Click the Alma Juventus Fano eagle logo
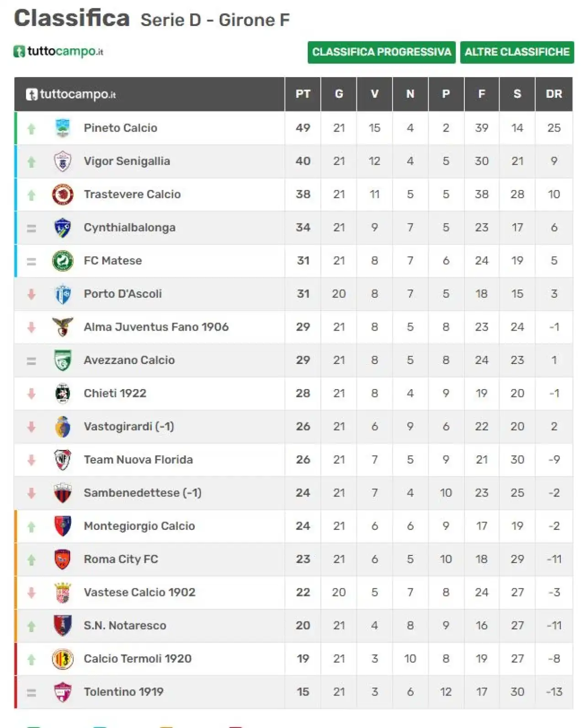The height and width of the screenshot is (728, 585). [63, 327]
